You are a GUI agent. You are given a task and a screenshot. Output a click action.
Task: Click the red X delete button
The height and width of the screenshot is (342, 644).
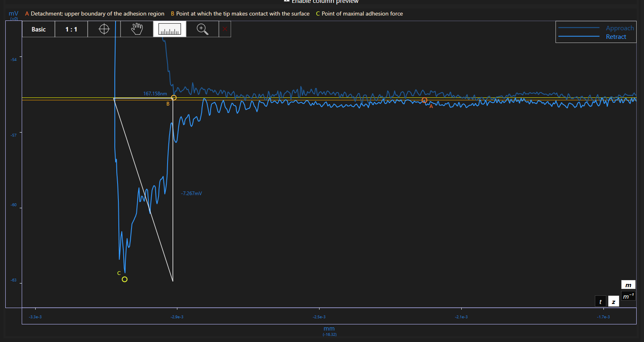pos(225,29)
